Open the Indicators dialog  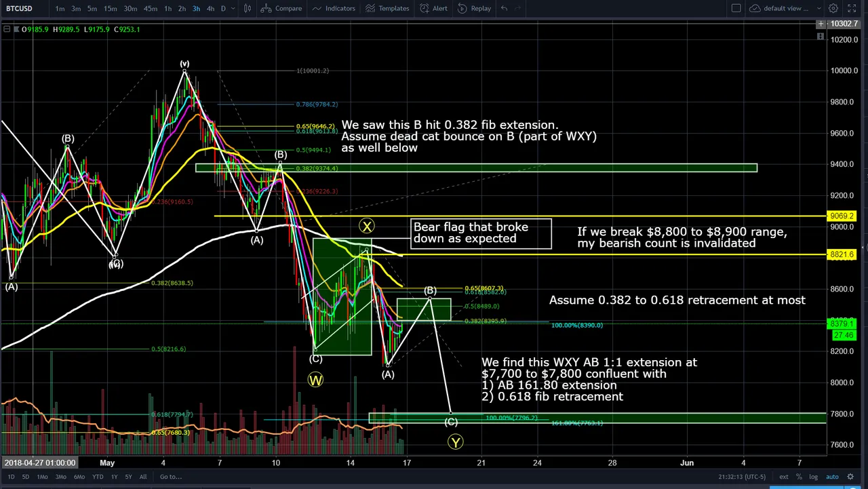(x=333, y=8)
